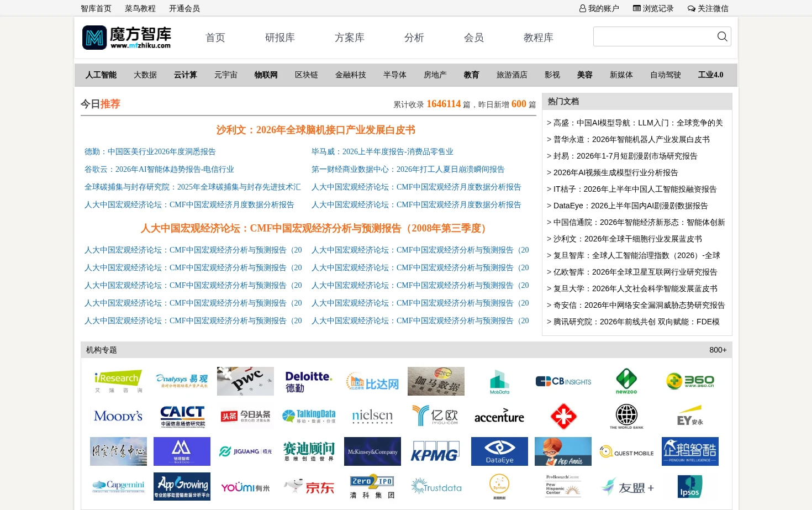Open 会员 in main navigation

click(x=474, y=38)
